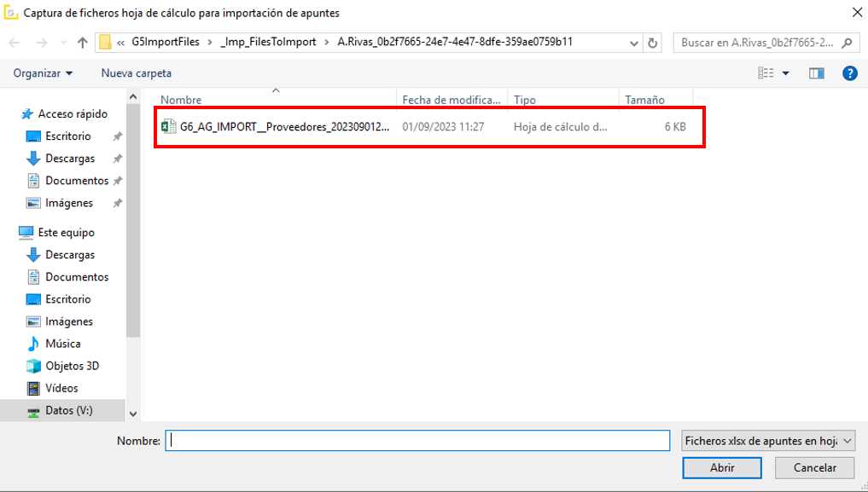Expand the view options dropdown arrow
The height and width of the screenshot is (492, 868).
(x=786, y=73)
